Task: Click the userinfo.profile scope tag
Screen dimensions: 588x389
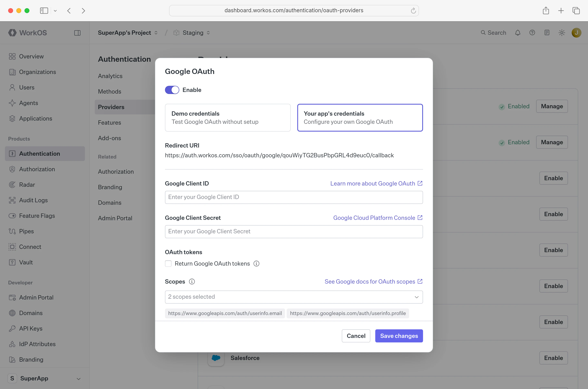Action: (x=348, y=313)
